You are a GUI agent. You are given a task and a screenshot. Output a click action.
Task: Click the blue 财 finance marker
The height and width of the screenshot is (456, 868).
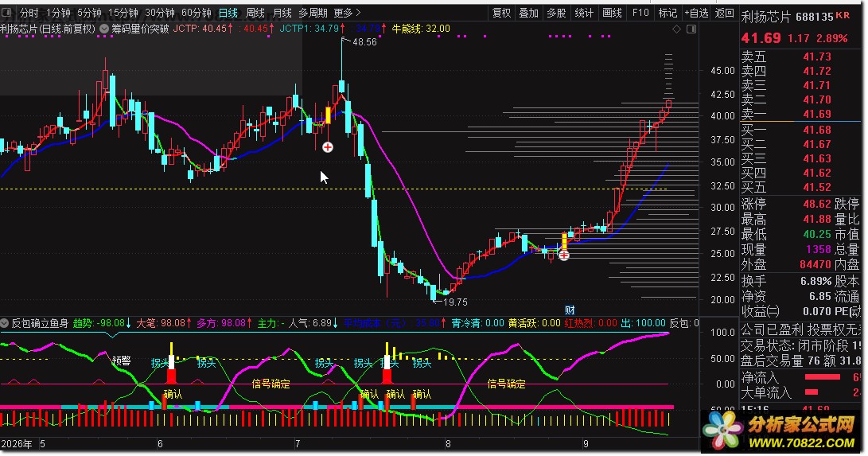pyautogui.click(x=570, y=310)
